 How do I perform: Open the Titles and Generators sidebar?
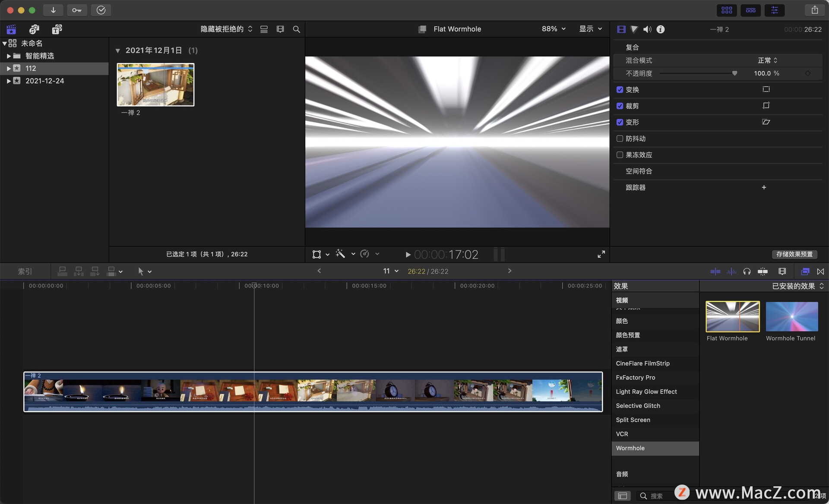point(57,29)
